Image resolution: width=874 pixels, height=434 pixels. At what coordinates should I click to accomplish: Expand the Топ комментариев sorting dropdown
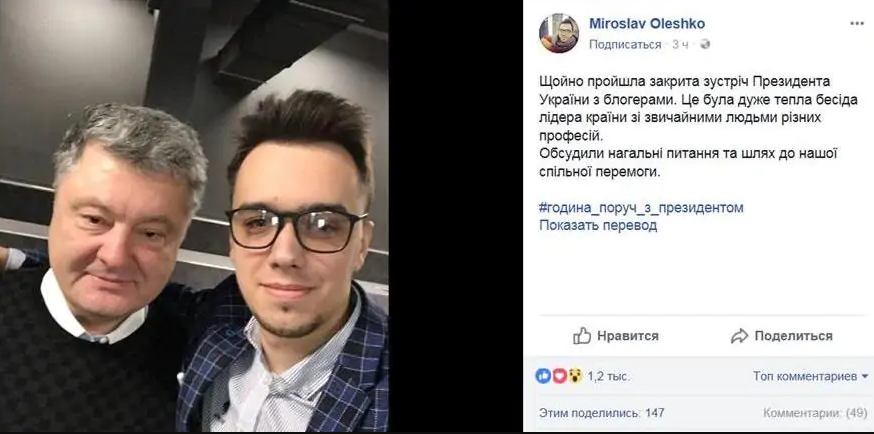click(x=810, y=377)
